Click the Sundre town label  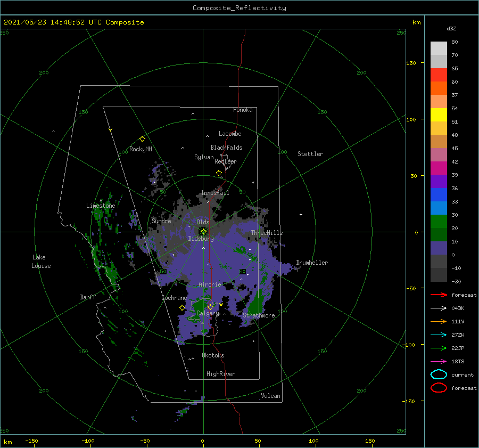tap(161, 221)
